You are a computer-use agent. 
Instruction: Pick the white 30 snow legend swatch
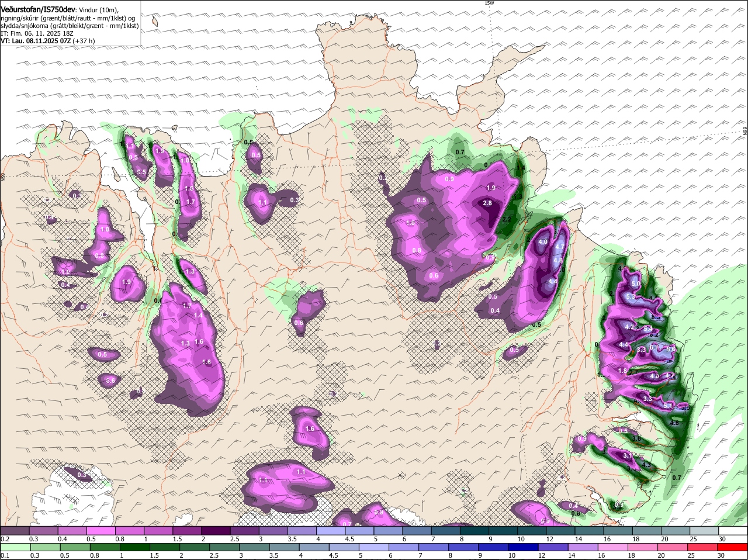point(733,531)
